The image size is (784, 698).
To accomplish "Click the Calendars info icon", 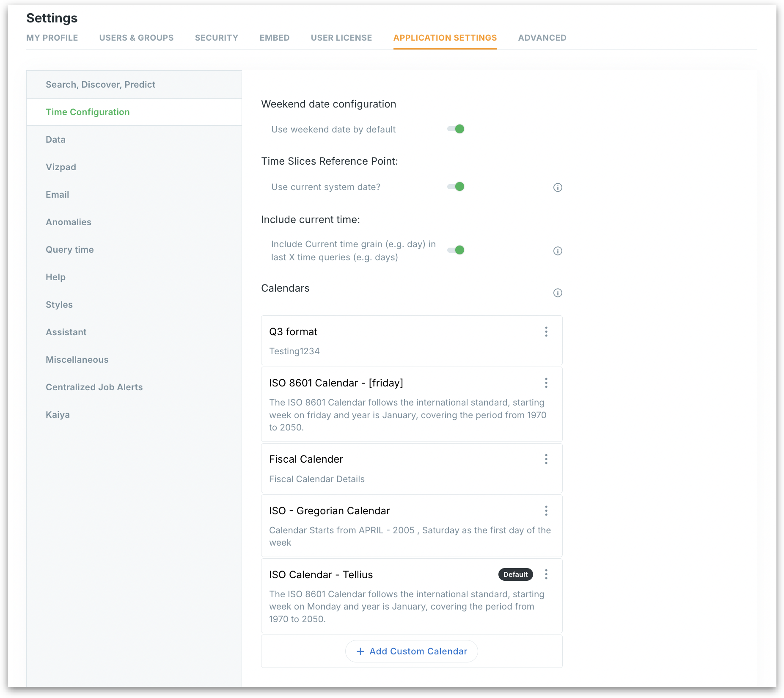I will [558, 293].
